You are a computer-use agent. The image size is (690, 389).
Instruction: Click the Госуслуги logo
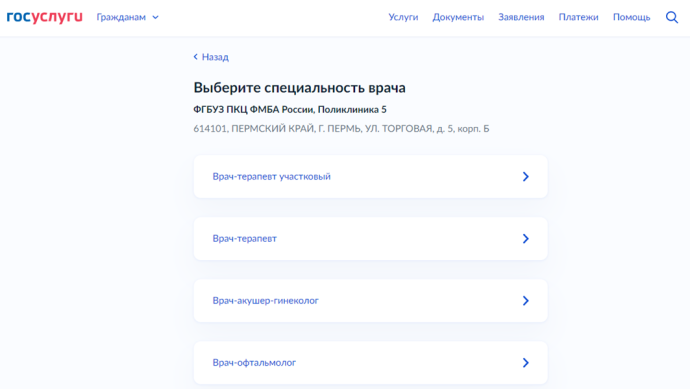tap(44, 17)
